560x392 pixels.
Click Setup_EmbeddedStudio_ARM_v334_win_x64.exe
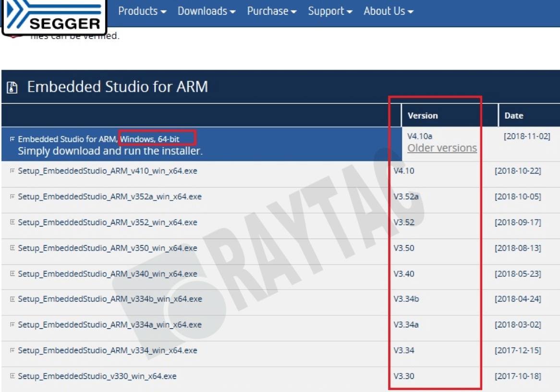pyautogui.click(x=108, y=351)
